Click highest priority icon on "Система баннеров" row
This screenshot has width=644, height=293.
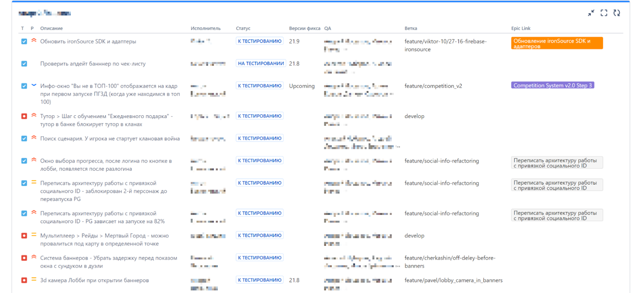[34, 257]
